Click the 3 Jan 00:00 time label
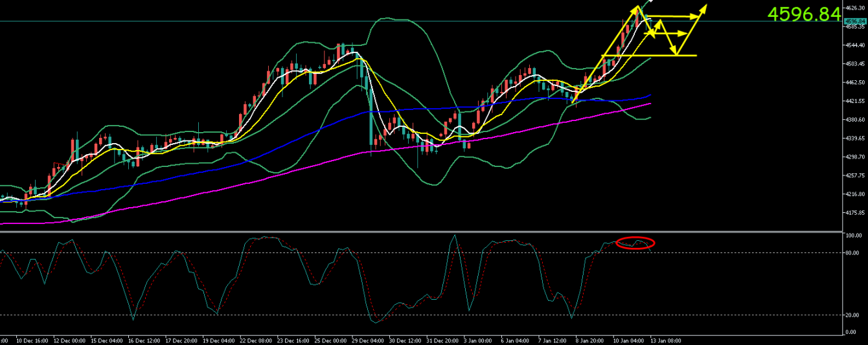This screenshot has height=345, width=868. point(477,340)
